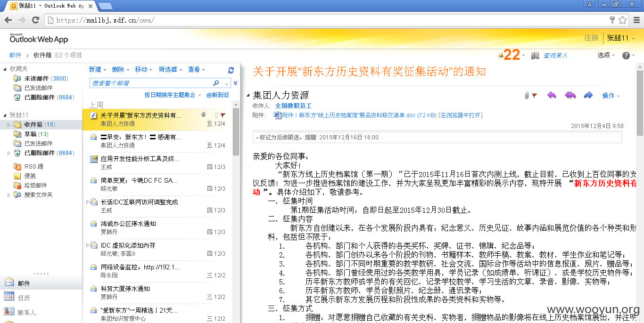The height and width of the screenshot is (323, 644).
Task: Expand search options double-chevron icon
Action: (235, 83)
